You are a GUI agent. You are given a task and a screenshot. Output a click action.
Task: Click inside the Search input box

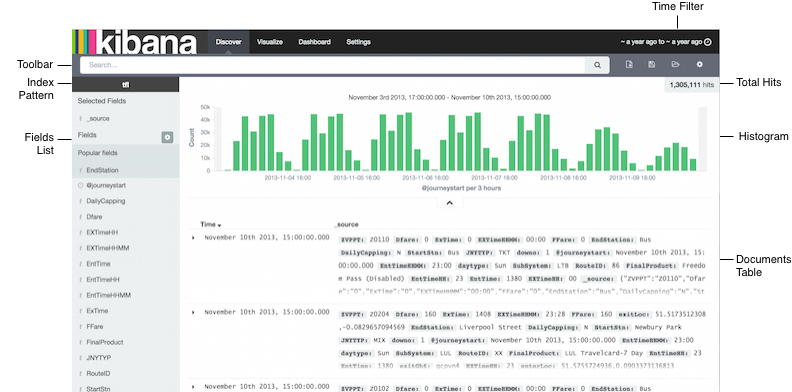tap(332, 65)
